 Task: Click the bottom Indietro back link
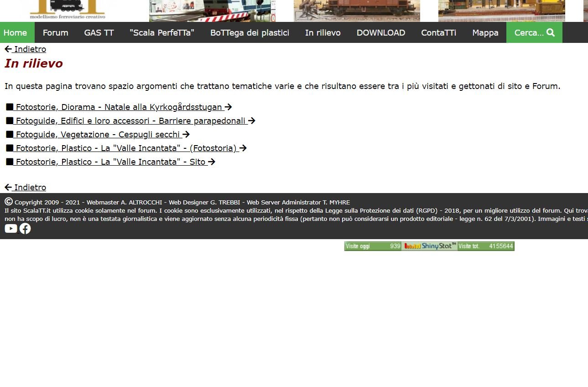(x=26, y=188)
